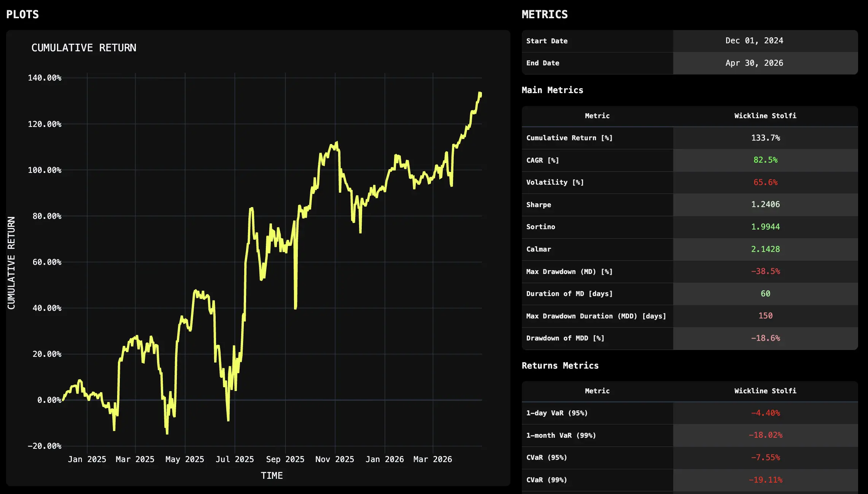The image size is (868, 494).
Task: Select the Sharpe row label
Action: click(539, 205)
